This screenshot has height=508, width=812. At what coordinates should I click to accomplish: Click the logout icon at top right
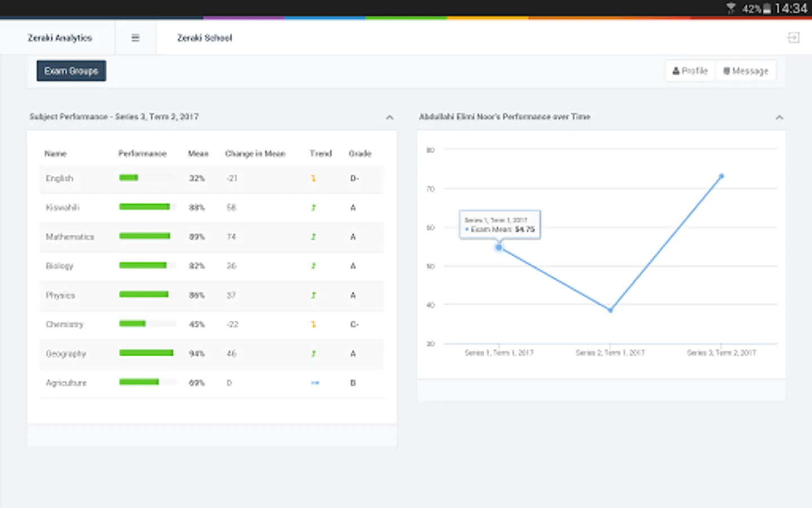(793, 38)
